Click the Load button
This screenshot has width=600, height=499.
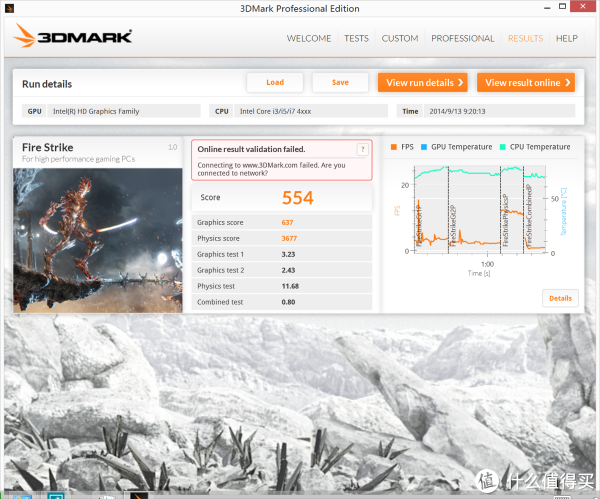[275, 82]
